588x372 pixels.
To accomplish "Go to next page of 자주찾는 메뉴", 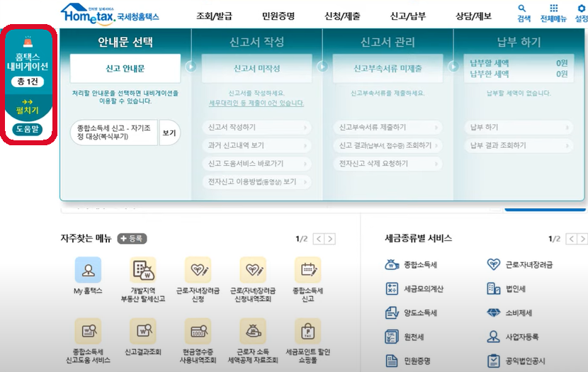I will (x=330, y=239).
